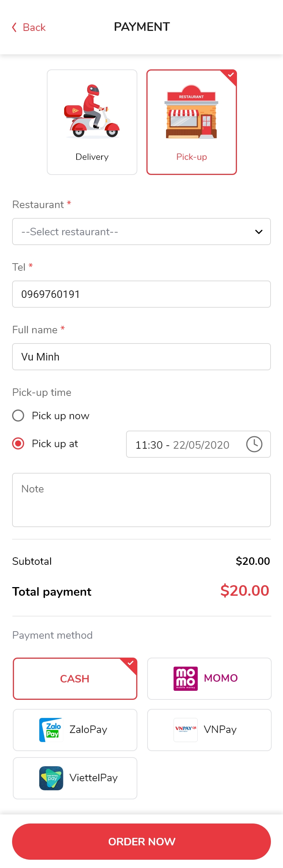The height and width of the screenshot is (868, 283).
Task: Switch to the Pick-up option label
Action: pyautogui.click(x=192, y=157)
